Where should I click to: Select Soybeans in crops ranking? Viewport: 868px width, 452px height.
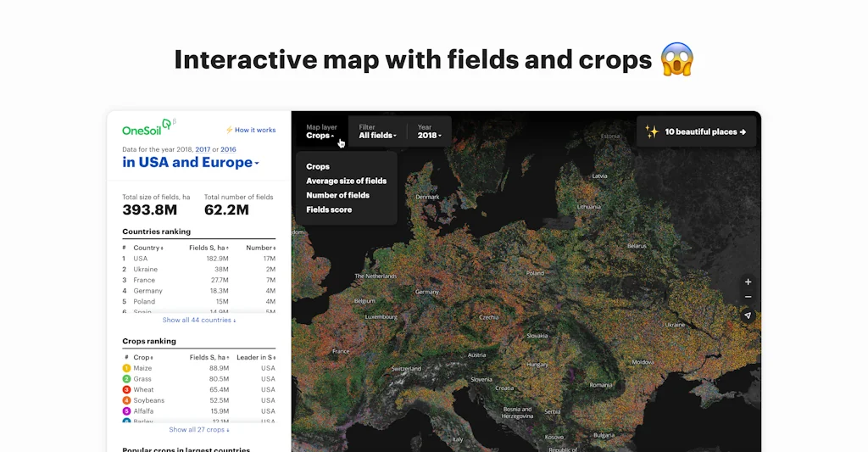tap(198, 400)
